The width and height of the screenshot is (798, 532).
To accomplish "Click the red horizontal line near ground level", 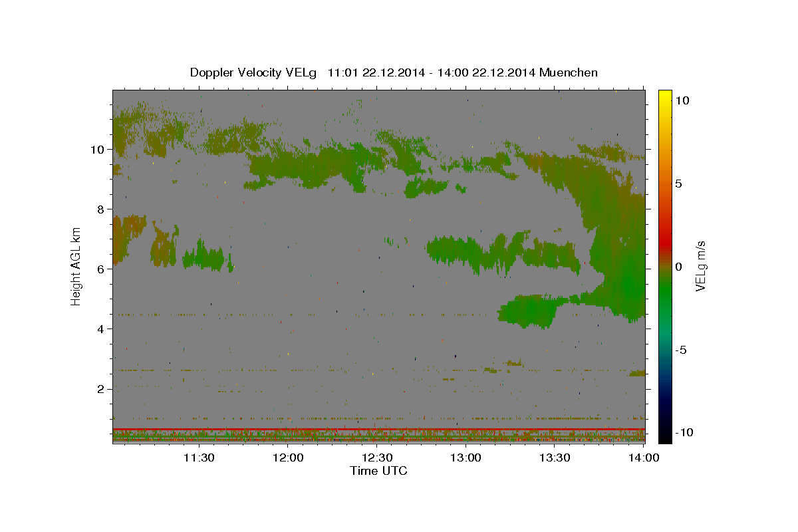I will [378, 429].
